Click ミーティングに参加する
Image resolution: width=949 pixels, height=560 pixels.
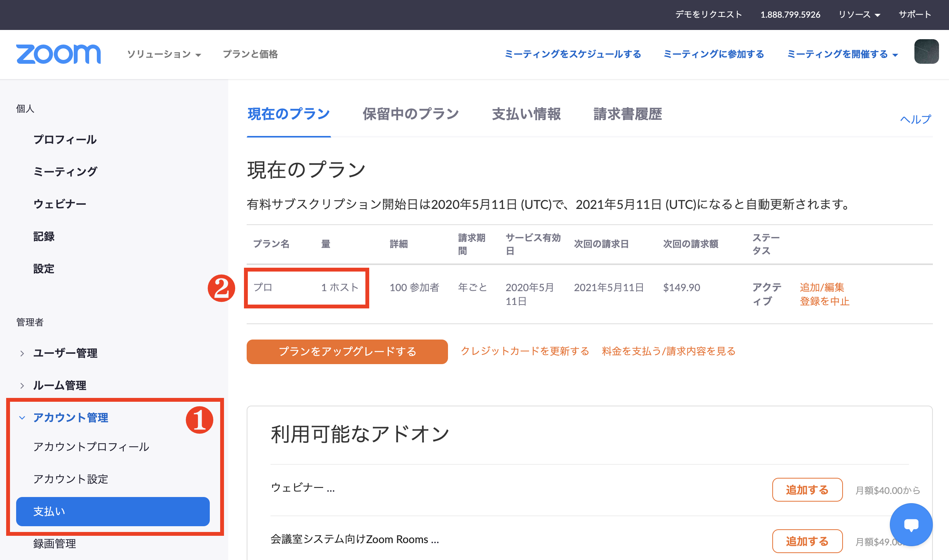714,54
